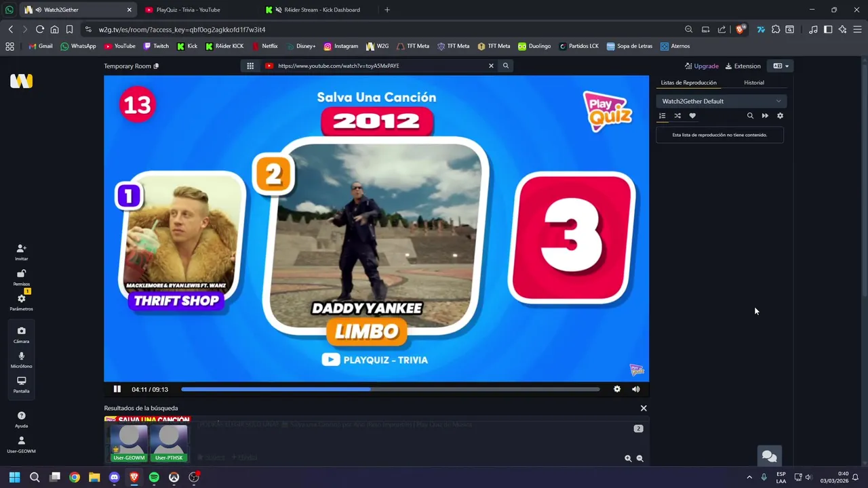
Task: Open the video player settings gear
Action: 617,389
